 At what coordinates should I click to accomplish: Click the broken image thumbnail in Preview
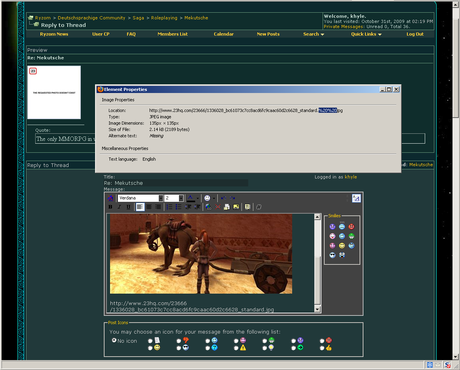tap(54, 92)
